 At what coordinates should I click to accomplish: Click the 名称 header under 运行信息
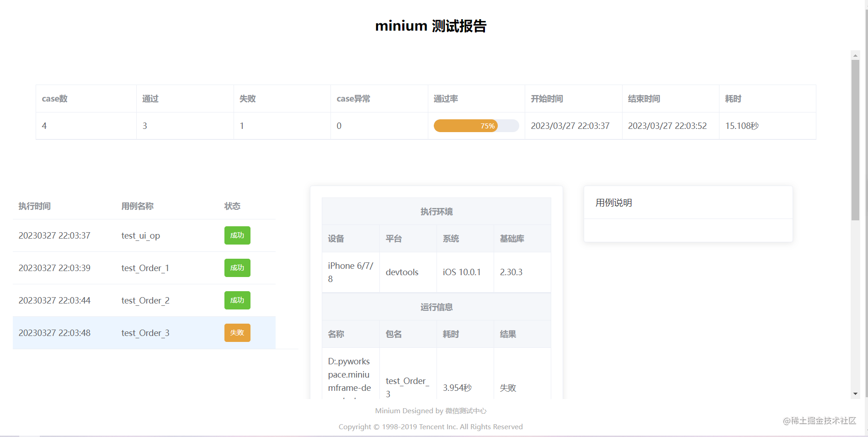point(336,334)
